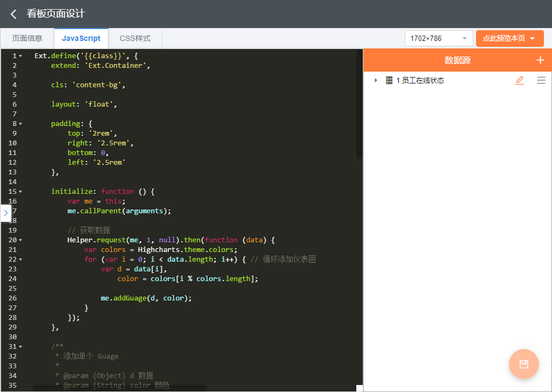The image size is (552, 392).
Task: Click the 'var me = this;' statement
Action: coord(96,201)
